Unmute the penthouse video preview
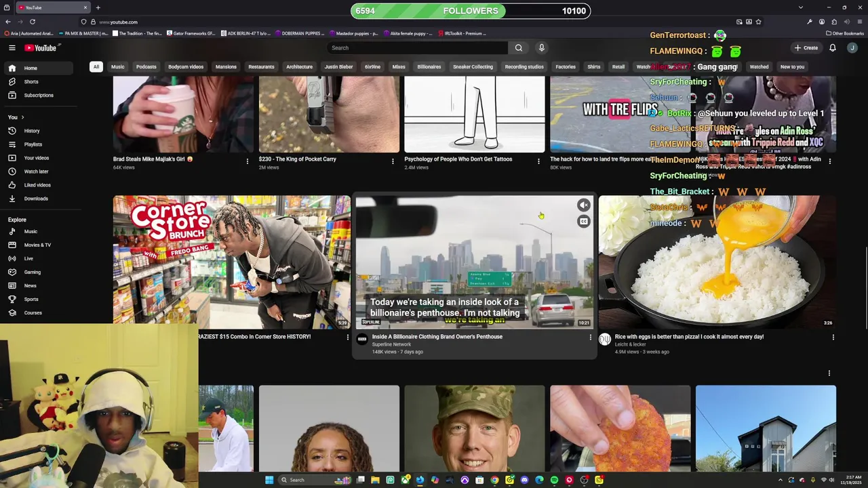868x488 pixels. pyautogui.click(x=584, y=205)
